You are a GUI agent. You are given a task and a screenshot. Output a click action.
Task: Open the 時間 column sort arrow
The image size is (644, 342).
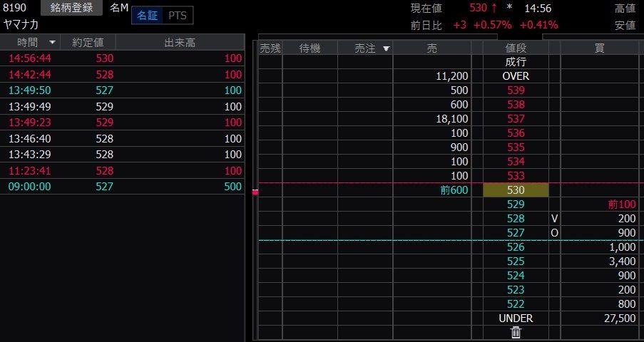(x=52, y=43)
